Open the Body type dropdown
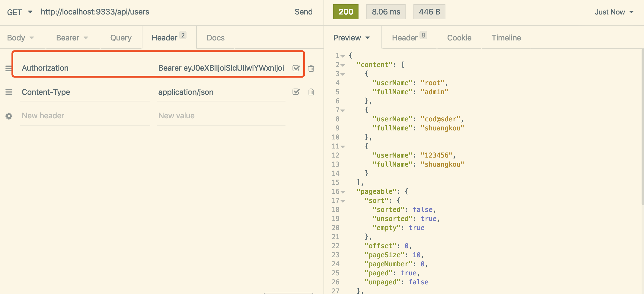The width and height of the screenshot is (644, 294). [x=20, y=38]
